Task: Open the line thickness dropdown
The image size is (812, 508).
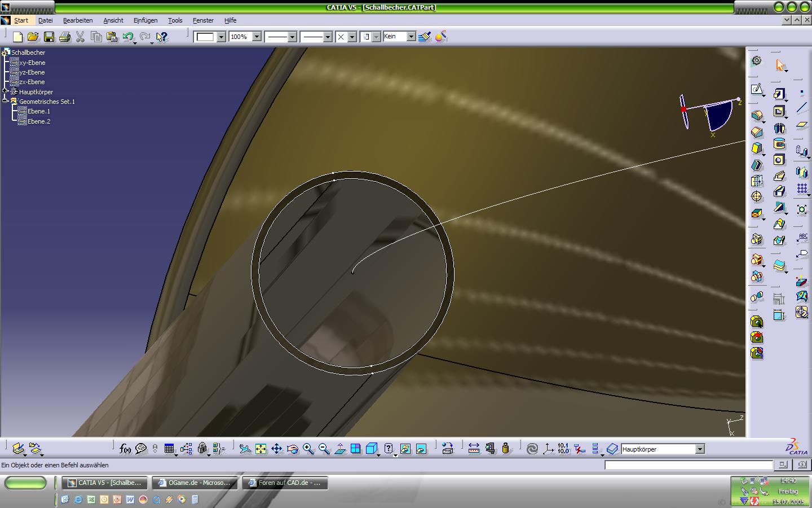Action: click(x=292, y=37)
